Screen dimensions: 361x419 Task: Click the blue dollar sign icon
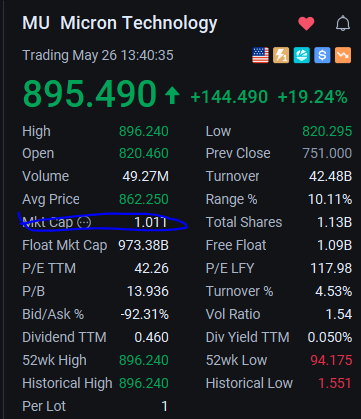tap(322, 55)
